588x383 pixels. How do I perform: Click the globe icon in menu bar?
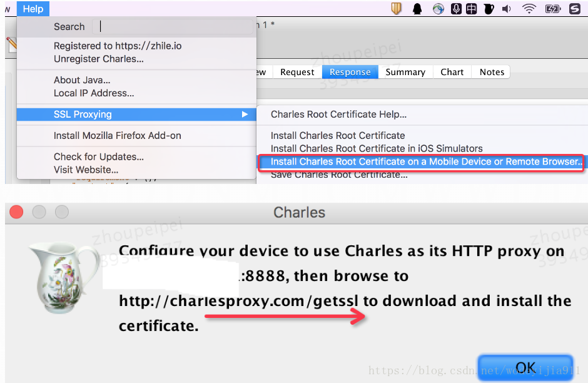coord(438,9)
